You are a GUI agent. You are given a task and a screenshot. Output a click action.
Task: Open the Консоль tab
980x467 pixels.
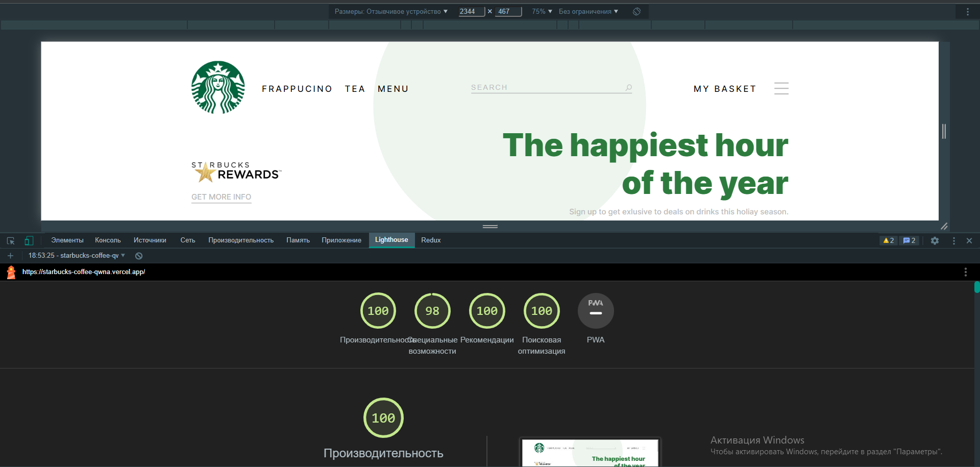(x=107, y=240)
